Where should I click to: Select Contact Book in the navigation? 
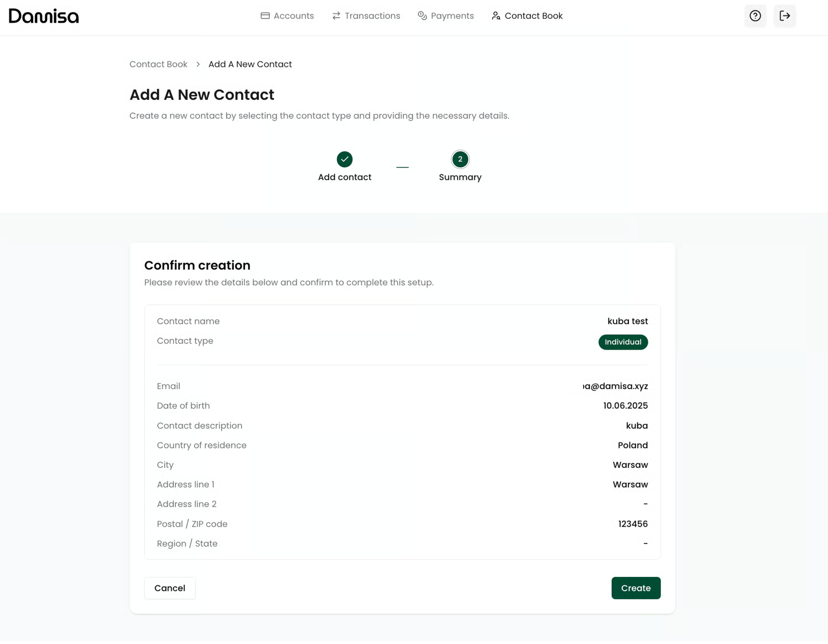533,16
